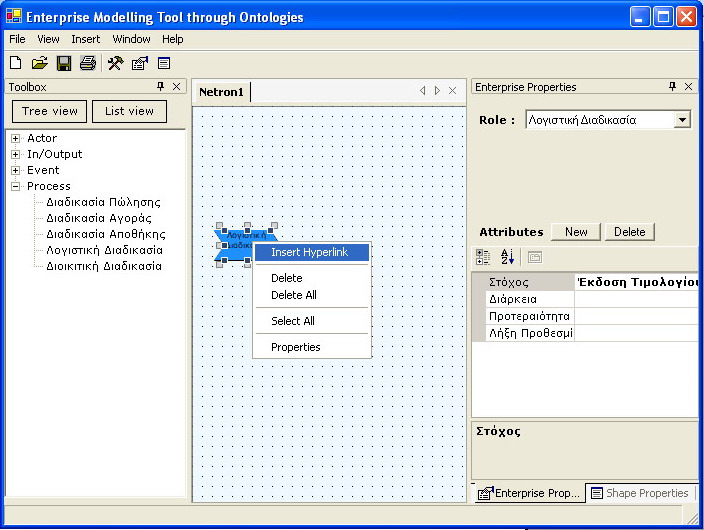Open the File menu
The width and height of the screenshot is (704, 530).
[17, 39]
